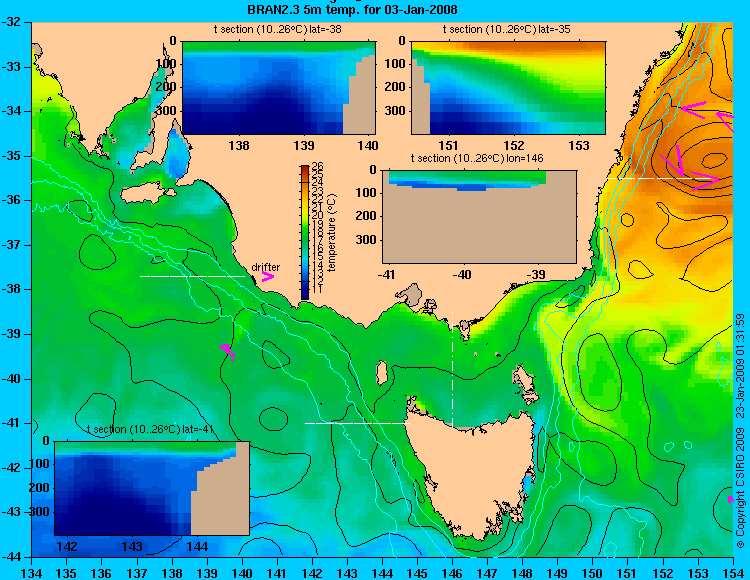
Task: Click depth label 200 of lon=146 inset
Action: [x=366, y=216]
